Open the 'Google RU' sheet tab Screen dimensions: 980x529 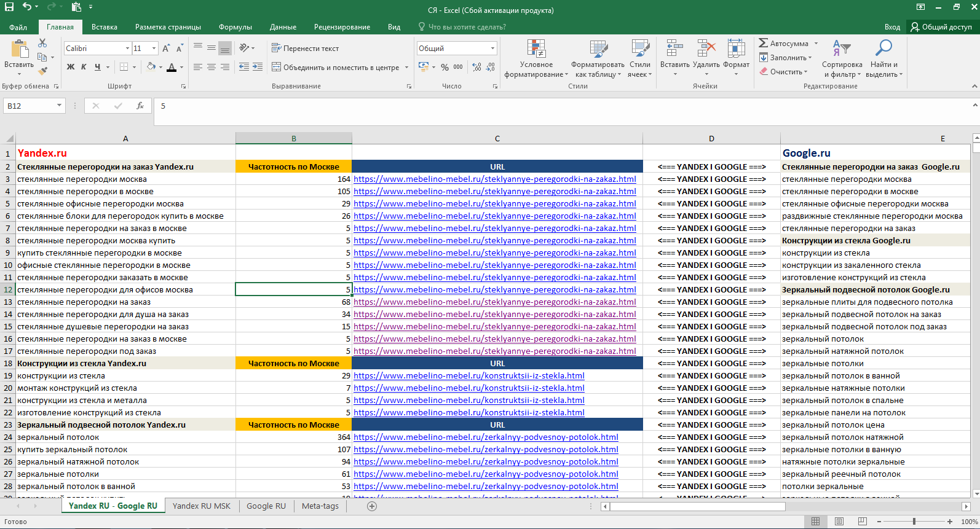click(266, 506)
